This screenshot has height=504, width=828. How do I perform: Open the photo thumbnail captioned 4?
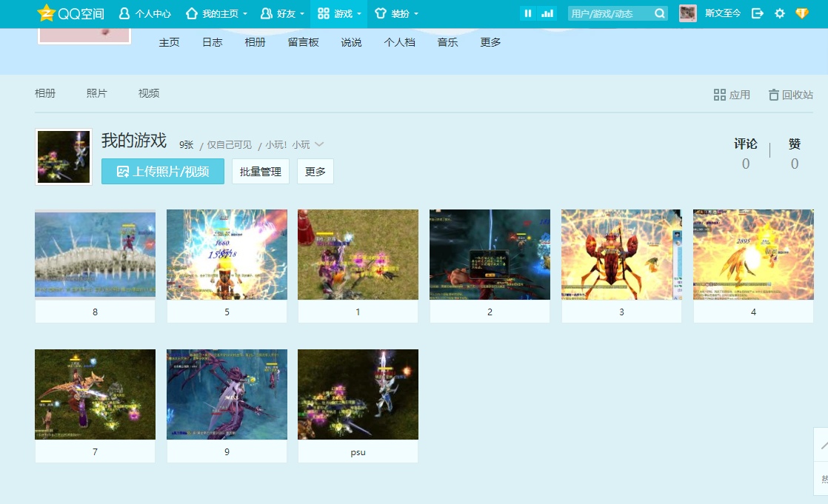pyautogui.click(x=753, y=255)
